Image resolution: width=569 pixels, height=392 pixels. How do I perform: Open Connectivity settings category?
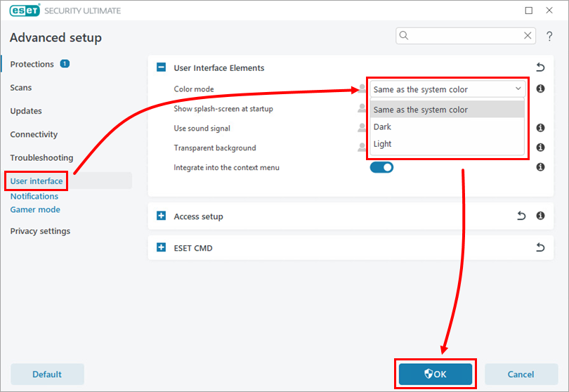[x=34, y=134]
